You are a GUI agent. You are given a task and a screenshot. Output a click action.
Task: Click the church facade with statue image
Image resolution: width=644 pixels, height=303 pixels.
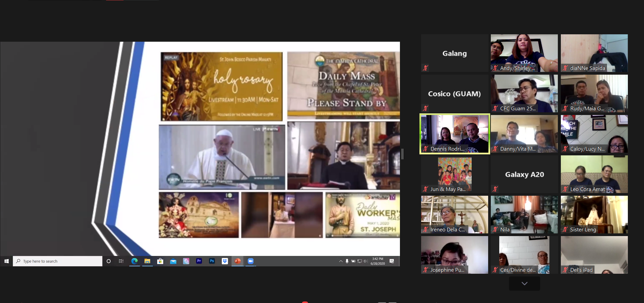coord(199,215)
